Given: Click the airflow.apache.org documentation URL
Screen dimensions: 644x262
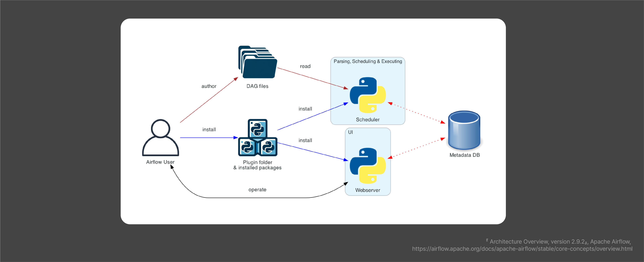Looking at the screenshot, I should pyautogui.click(x=522, y=249).
